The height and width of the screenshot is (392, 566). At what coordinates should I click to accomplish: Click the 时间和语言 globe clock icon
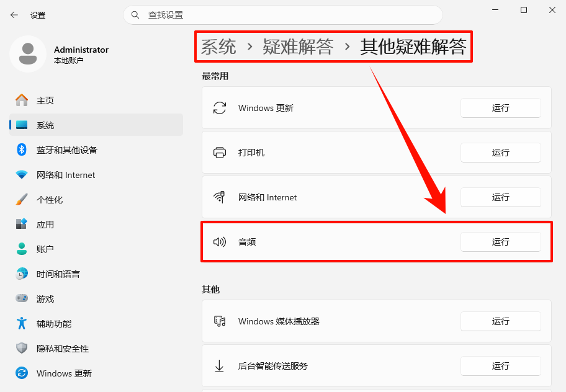pos(22,274)
